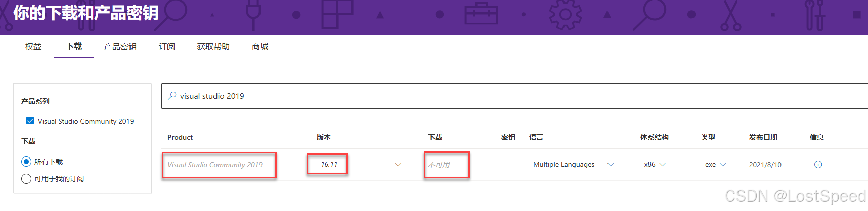Click the 产品系列 filter heading

[x=35, y=101]
